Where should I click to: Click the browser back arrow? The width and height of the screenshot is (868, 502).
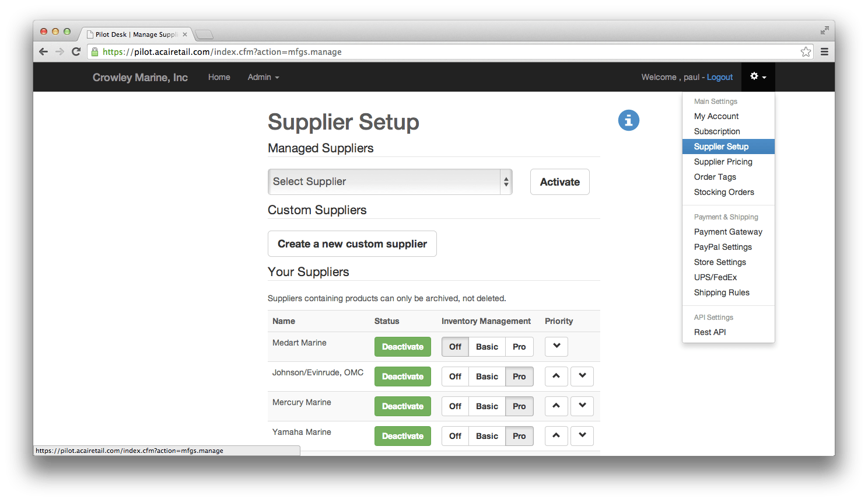click(44, 51)
